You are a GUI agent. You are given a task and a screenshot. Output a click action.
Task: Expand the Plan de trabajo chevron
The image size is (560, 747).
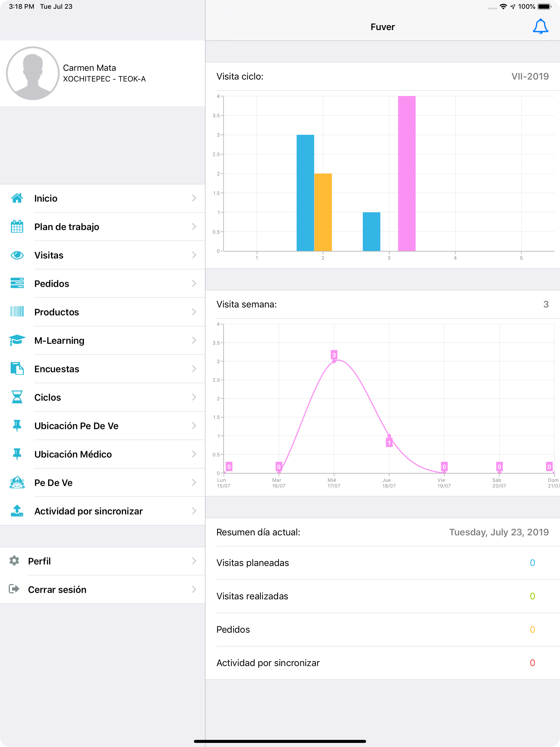[x=194, y=227]
